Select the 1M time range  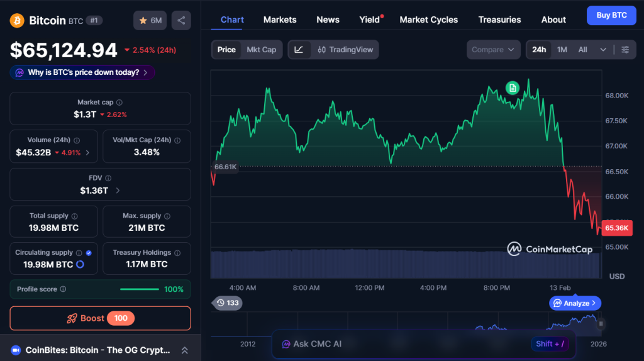point(562,50)
